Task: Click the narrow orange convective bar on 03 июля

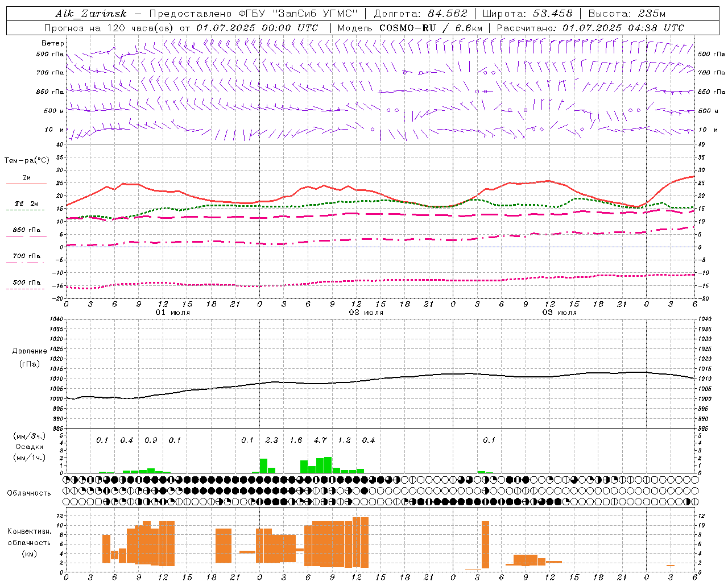Action: click(x=485, y=544)
